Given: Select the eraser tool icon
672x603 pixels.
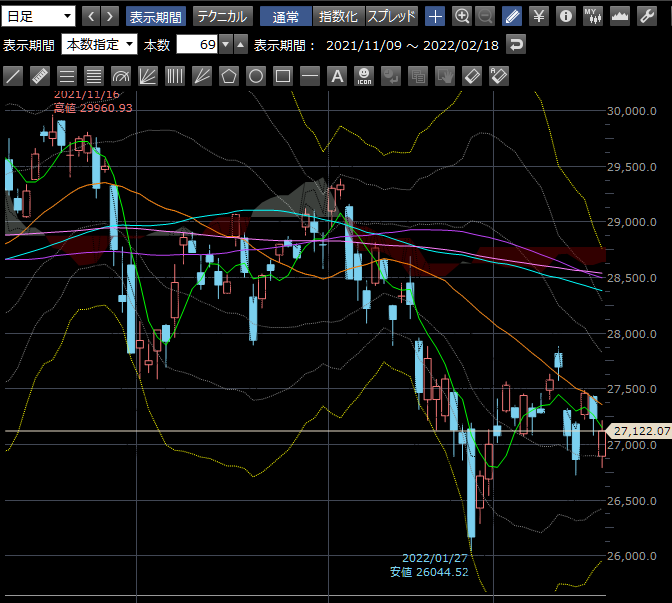Looking at the screenshot, I should 473,75.
